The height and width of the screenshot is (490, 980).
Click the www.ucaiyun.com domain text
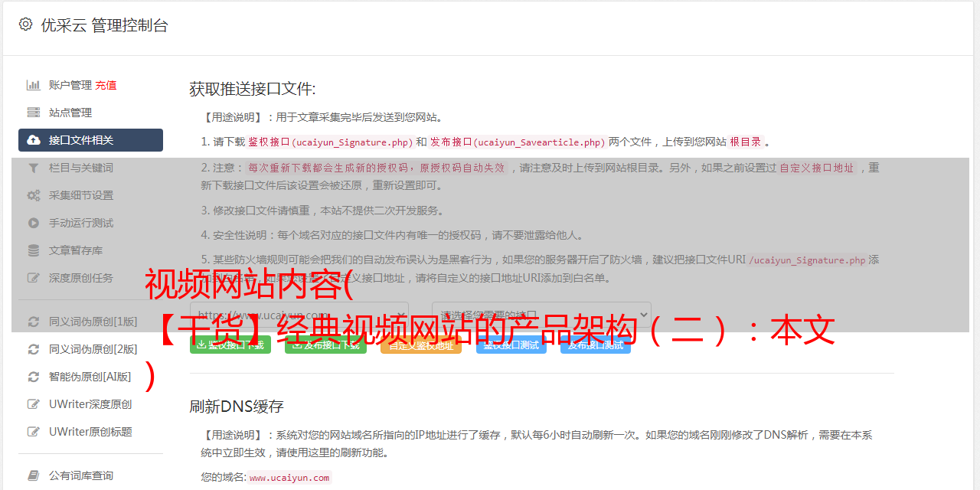(289, 478)
